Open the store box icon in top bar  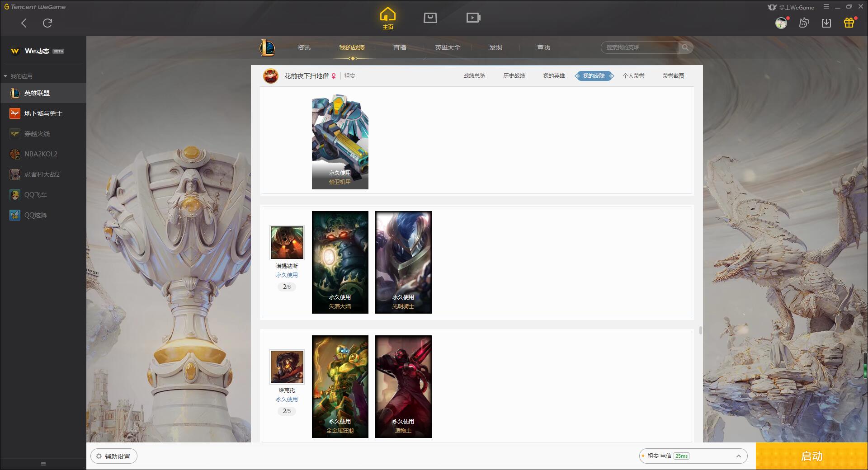(430, 18)
